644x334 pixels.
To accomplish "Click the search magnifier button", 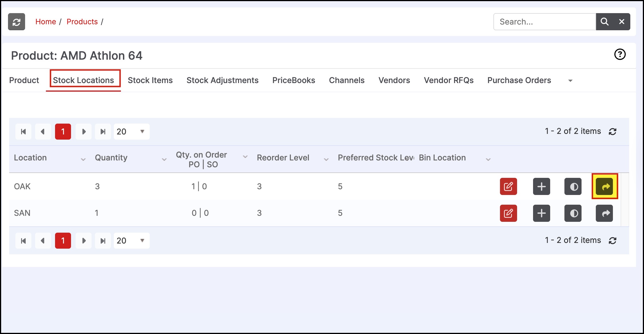I will [605, 22].
